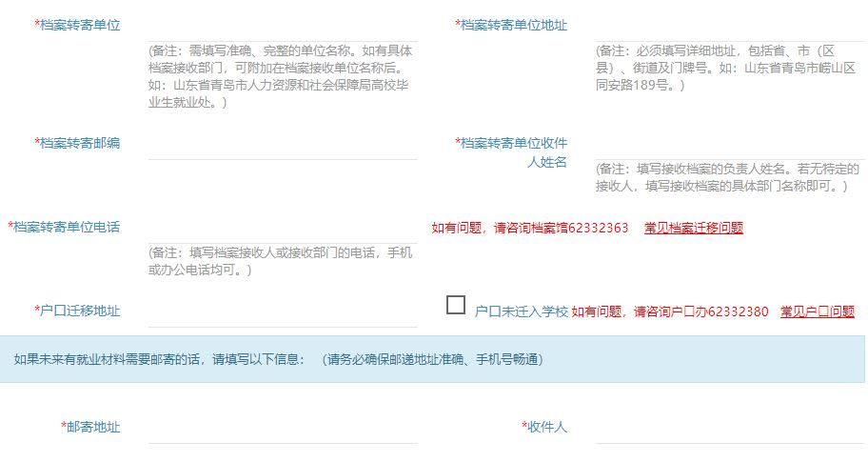Click the 请咨询档案馆62332363 red text

coord(561,228)
